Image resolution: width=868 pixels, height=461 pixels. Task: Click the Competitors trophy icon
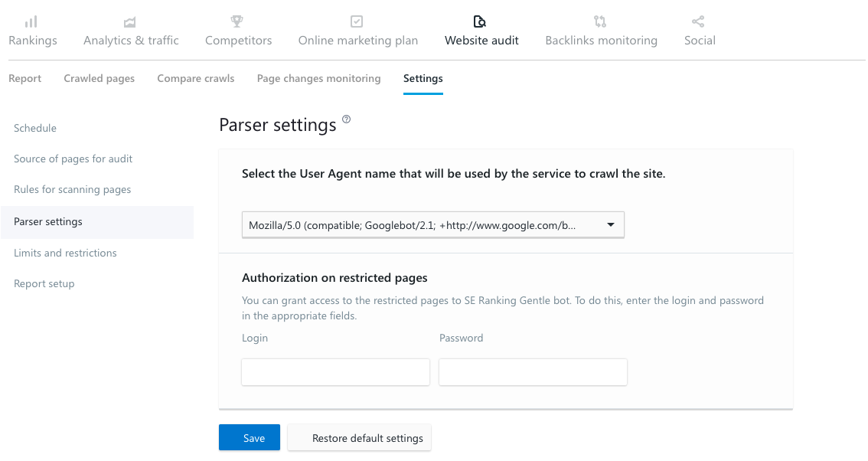tap(237, 21)
